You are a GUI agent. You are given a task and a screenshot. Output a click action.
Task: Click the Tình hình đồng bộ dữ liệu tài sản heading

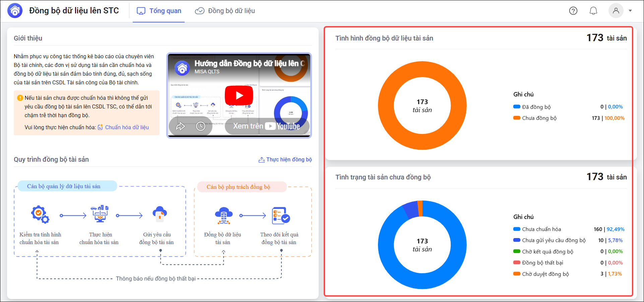point(384,38)
